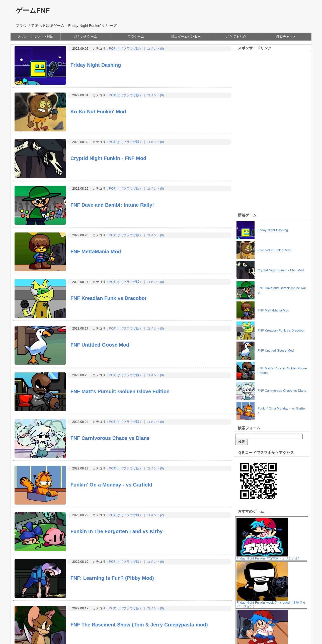Screen dimensions: 322x644
Task: Open sidebar FNF Untitled Goose Mod link
Action: [x=276, y=351]
